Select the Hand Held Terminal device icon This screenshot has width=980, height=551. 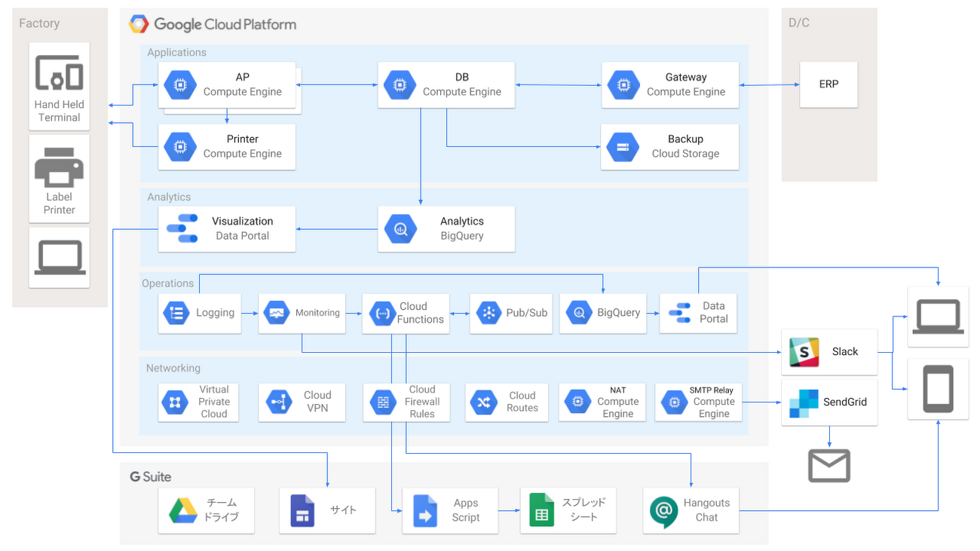coord(60,73)
